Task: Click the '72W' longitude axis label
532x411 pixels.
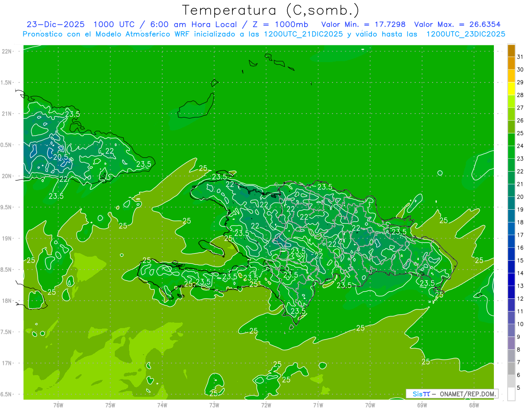Action: point(266,405)
